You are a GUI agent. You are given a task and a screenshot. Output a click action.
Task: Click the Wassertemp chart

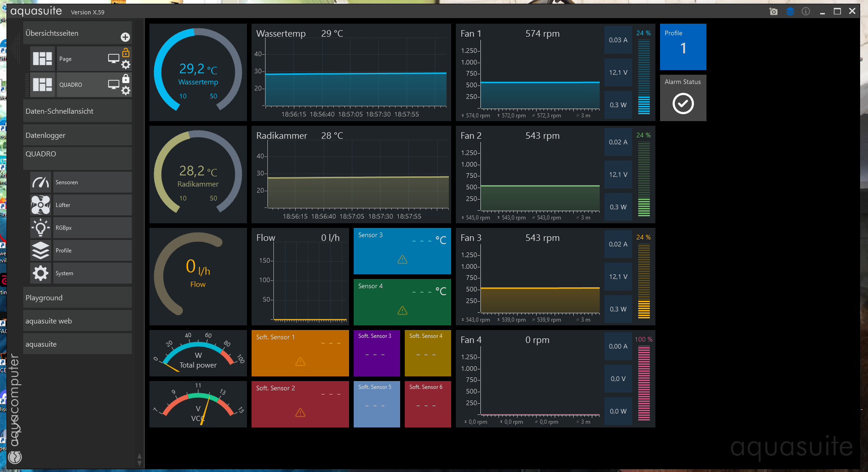point(351,72)
